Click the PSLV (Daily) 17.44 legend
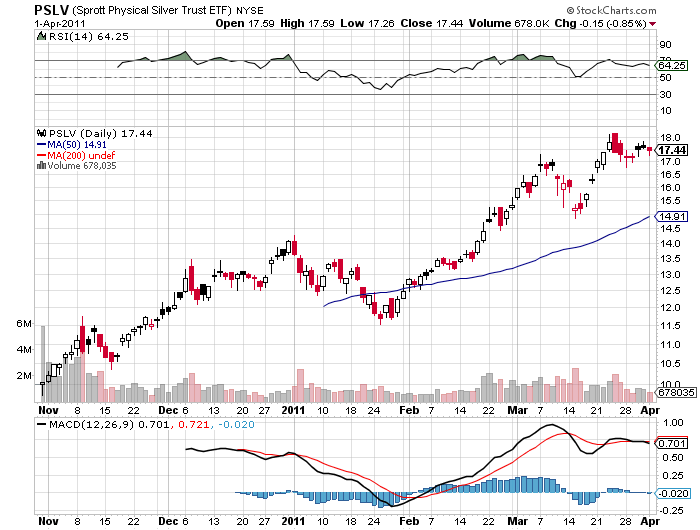Screen dimensions: 700x530 pyautogui.click(x=100, y=134)
